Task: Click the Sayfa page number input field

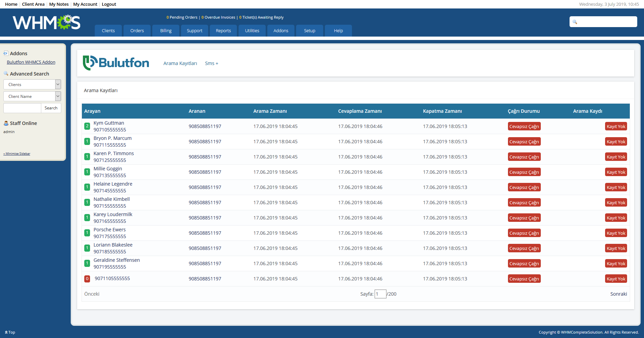Action: click(380, 294)
